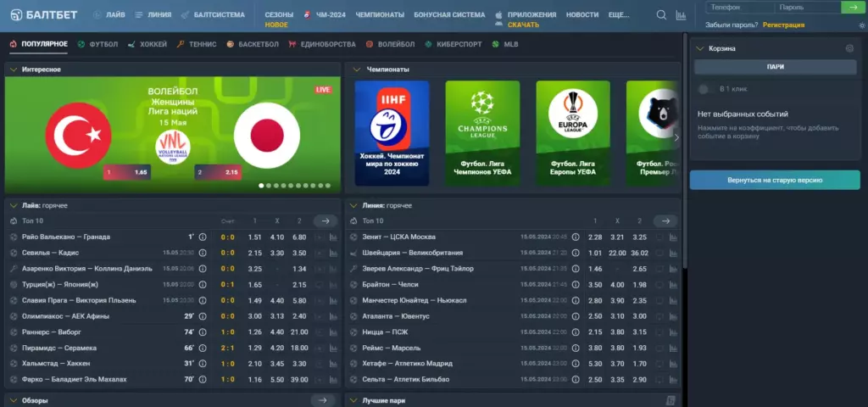
Task: Click the БАЛТБЕТ logo
Action: 44,15
